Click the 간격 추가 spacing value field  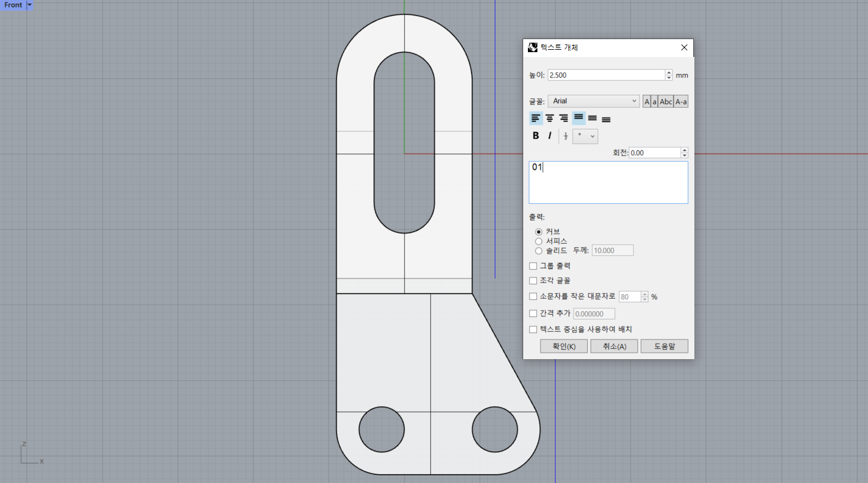[x=594, y=314]
